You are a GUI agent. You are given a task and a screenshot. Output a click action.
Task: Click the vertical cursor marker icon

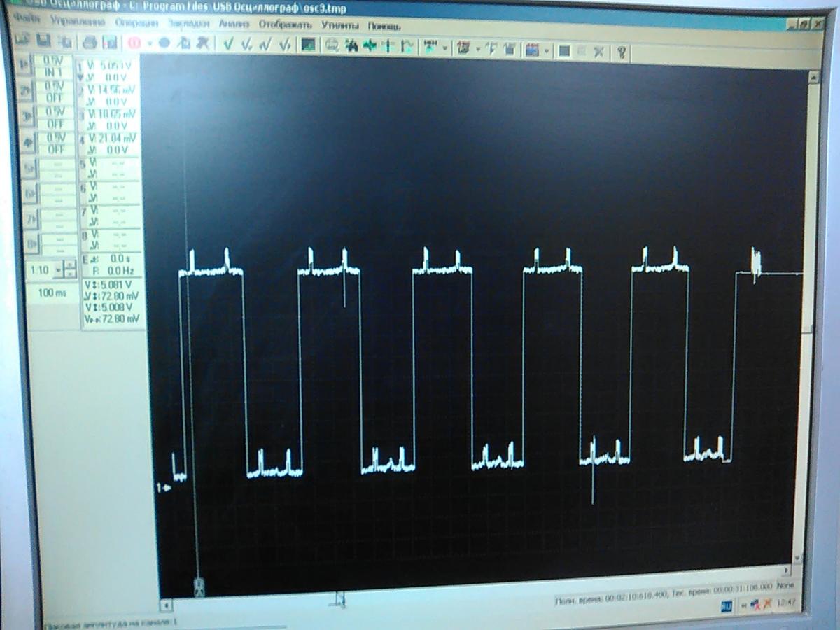[387, 47]
